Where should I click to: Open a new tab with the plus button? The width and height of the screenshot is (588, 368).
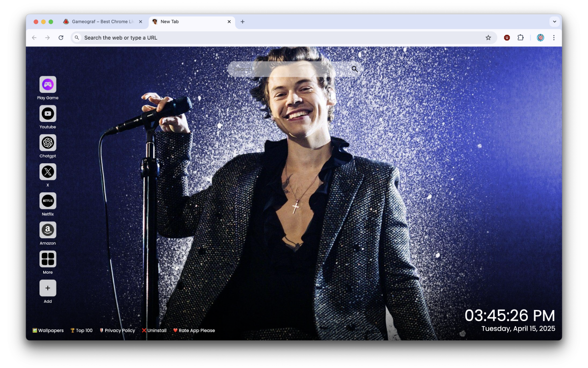243,22
